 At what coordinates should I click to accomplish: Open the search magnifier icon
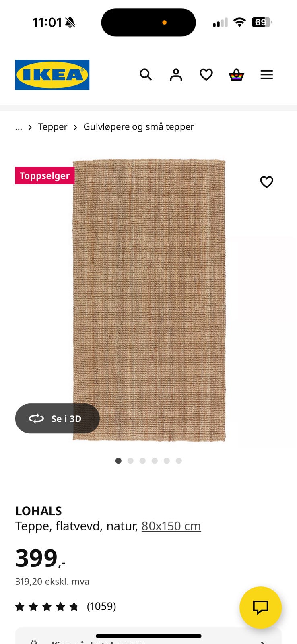click(x=146, y=74)
